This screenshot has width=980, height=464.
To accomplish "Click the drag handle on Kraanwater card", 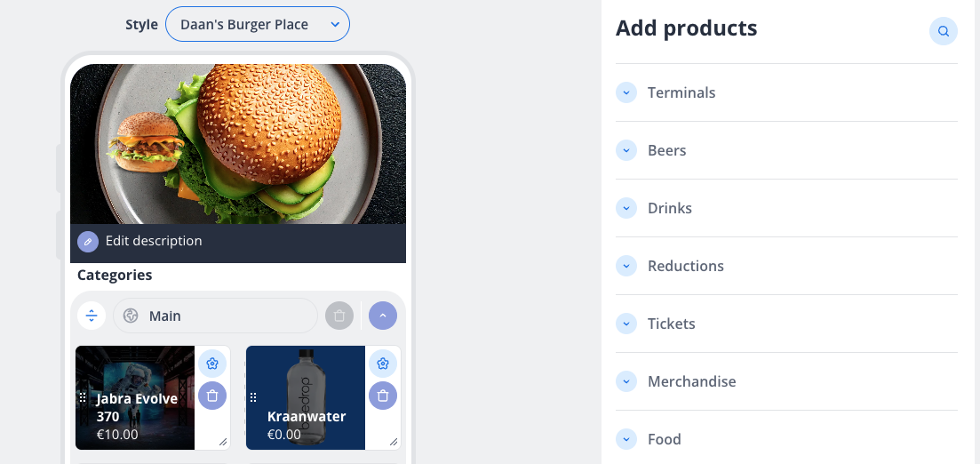I will coord(253,397).
